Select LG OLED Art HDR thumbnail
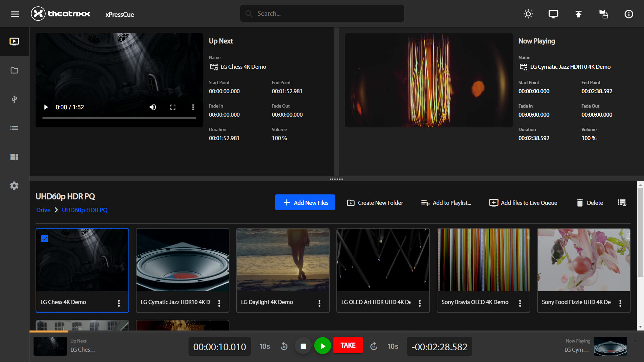Screen dimensions: 644x362 pyautogui.click(x=383, y=260)
